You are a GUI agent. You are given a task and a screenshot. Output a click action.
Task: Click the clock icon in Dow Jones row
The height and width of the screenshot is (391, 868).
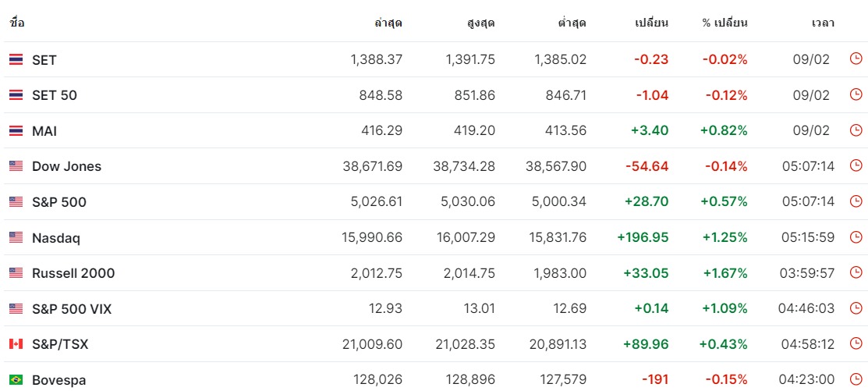tap(856, 165)
